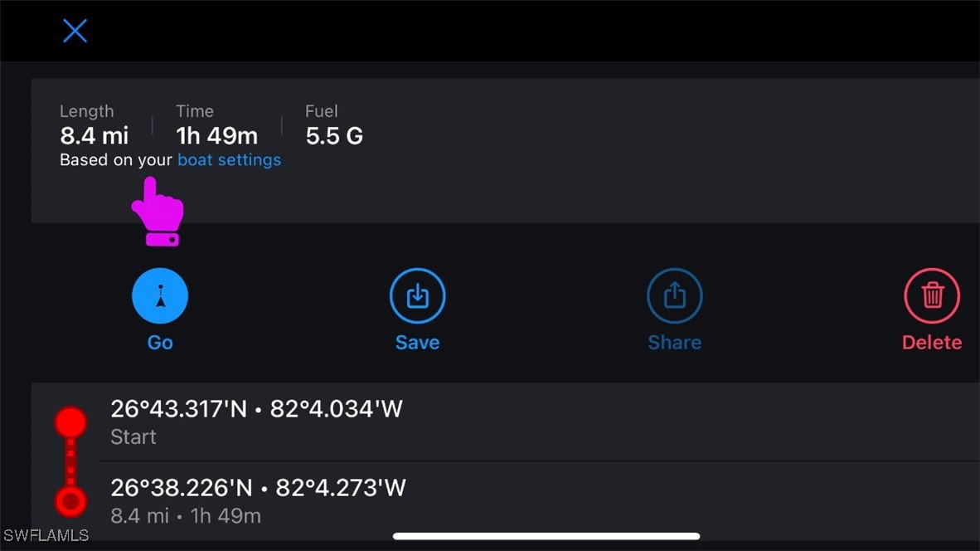Tap the Share route icon
Image resolution: width=980 pixels, height=551 pixels.
click(674, 295)
